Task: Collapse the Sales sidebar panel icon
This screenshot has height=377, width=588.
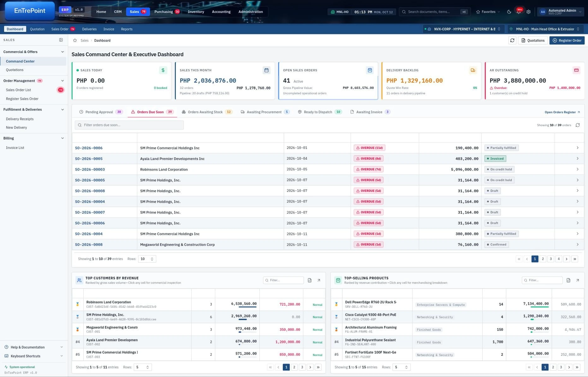Action: [61, 40]
